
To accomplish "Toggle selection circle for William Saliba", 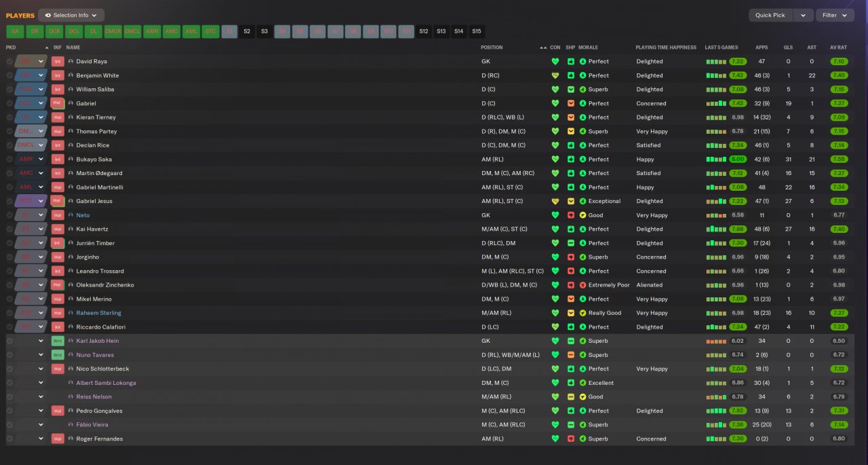I will point(9,90).
